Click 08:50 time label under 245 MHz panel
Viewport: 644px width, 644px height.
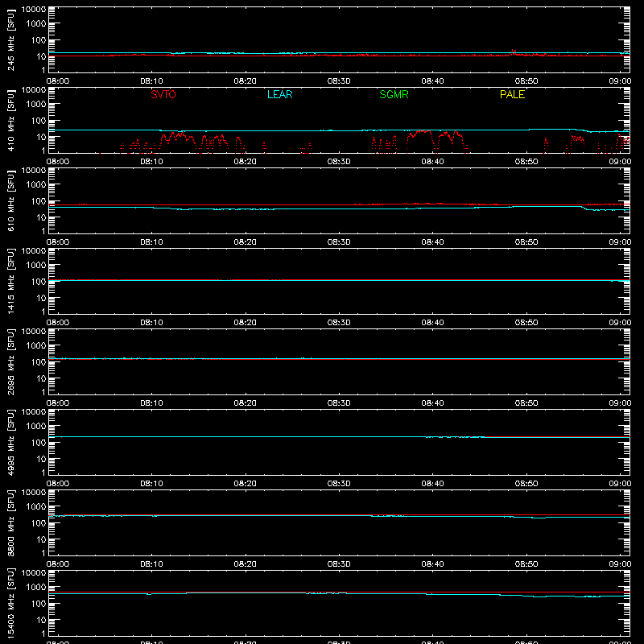click(x=526, y=81)
